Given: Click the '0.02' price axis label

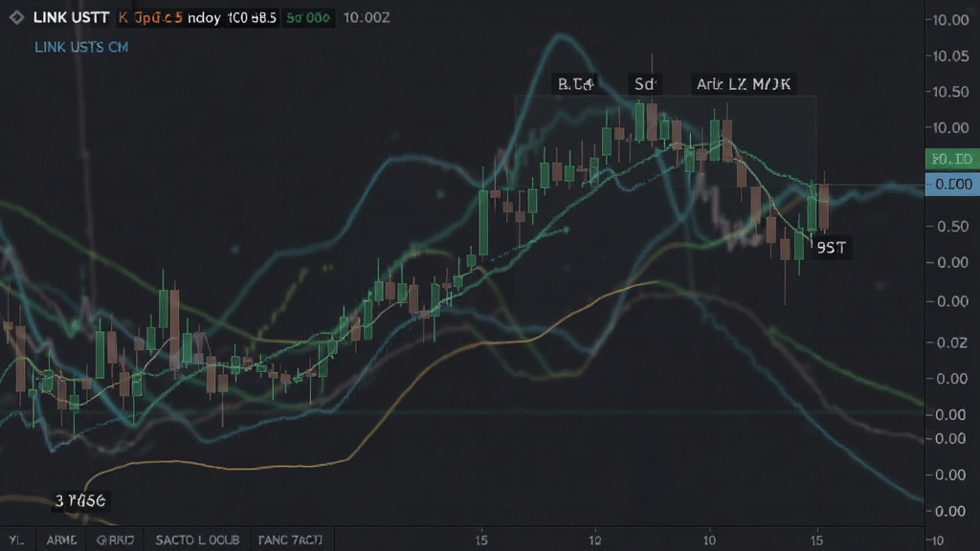Looking at the screenshot, I should (952, 342).
